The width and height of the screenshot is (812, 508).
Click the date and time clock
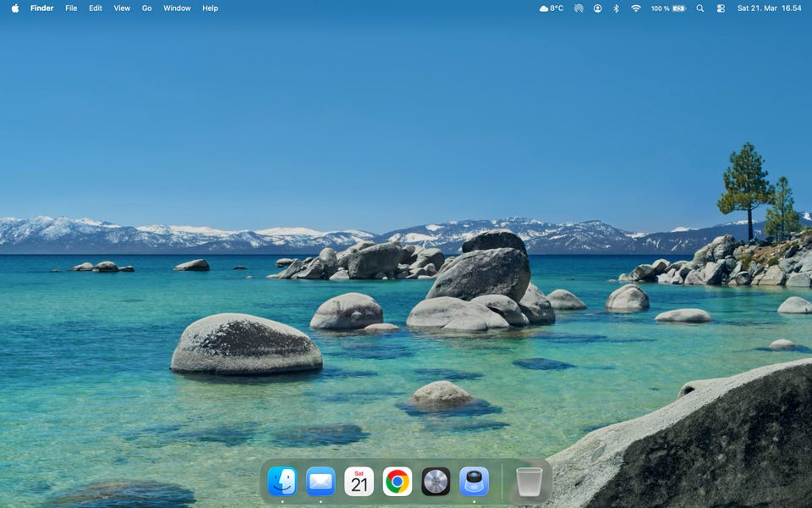tap(769, 8)
